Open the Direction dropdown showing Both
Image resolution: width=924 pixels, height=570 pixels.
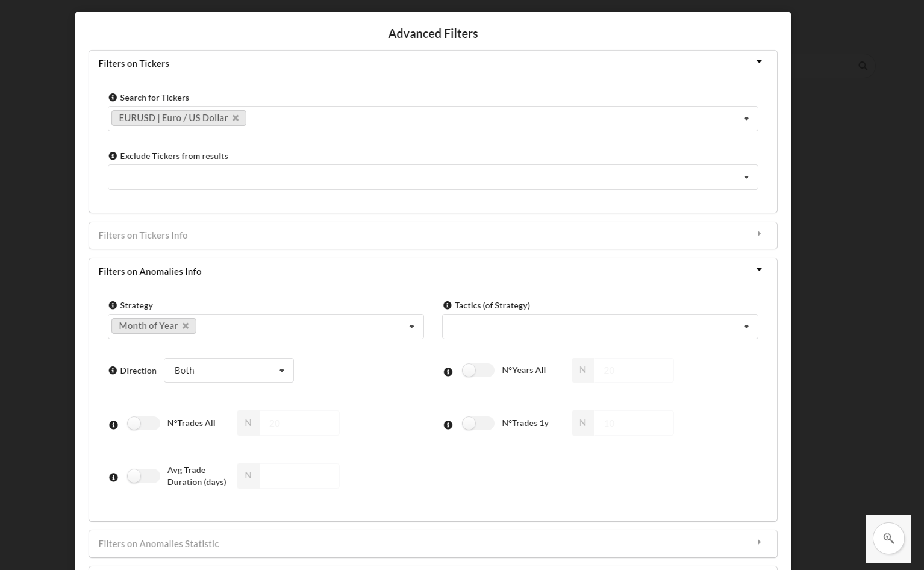pyautogui.click(x=229, y=371)
